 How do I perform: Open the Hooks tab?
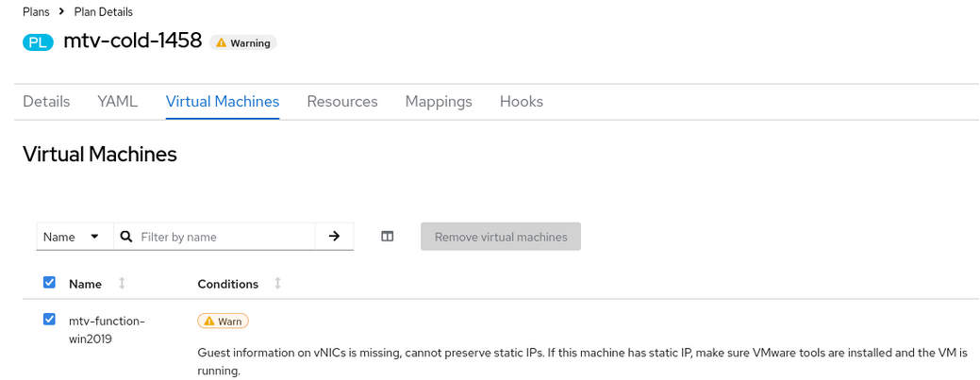coord(522,102)
